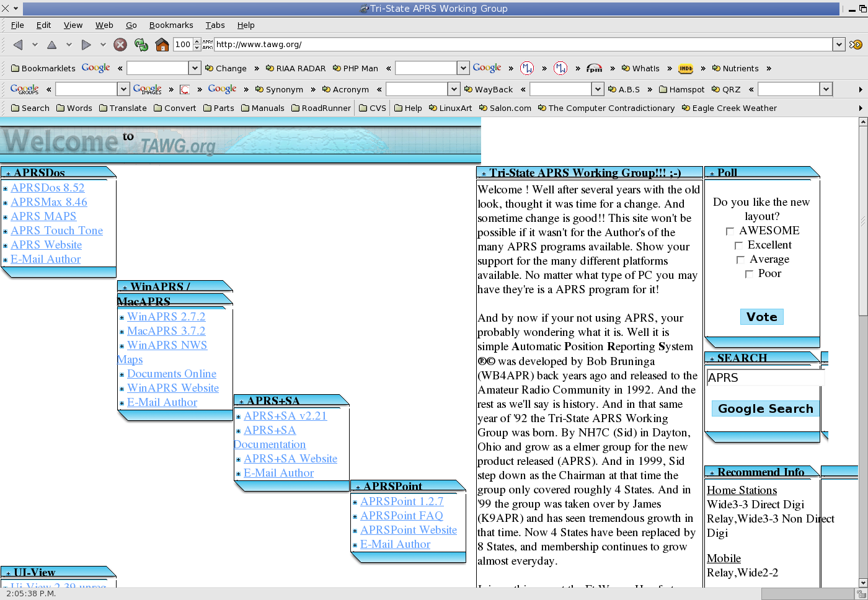868x600 pixels.
Task: Open the APRS+SA v2.21 link
Action: pyautogui.click(x=285, y=416)
